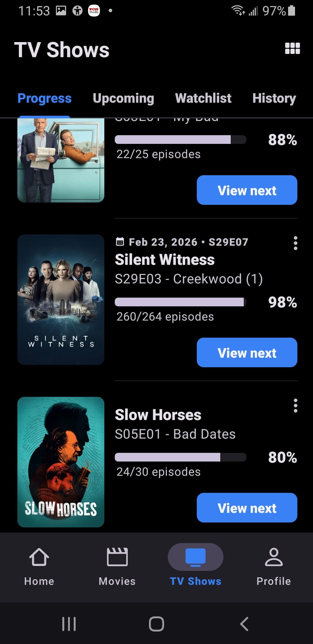Go to Movies section icon

point(117,557)
